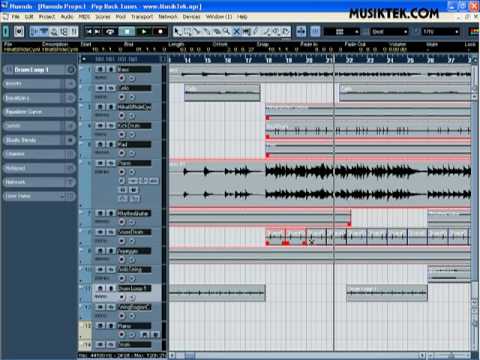This screenshot has width=480, height=360.
Task: Toggle record enable on Drum Loop 1 track
Action: (x=122, y=297)
